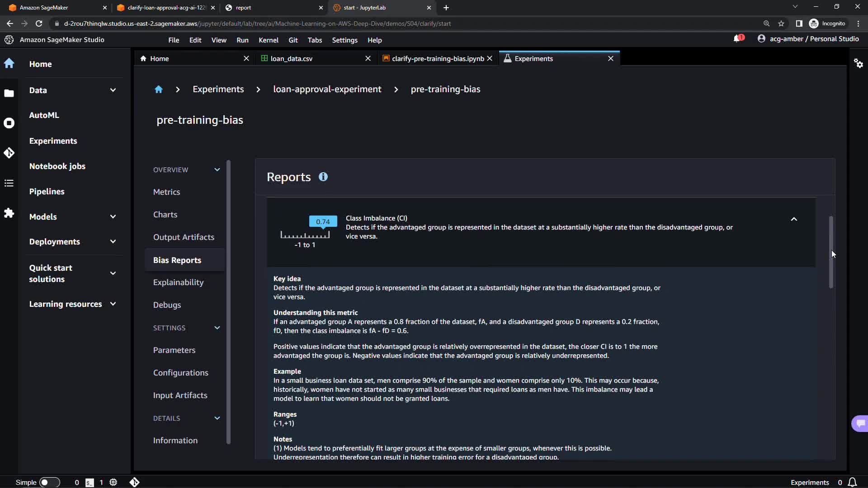The image size is (868, 488).
Task: Collapse the Class Imbalance report section
Action: point(793,219)
